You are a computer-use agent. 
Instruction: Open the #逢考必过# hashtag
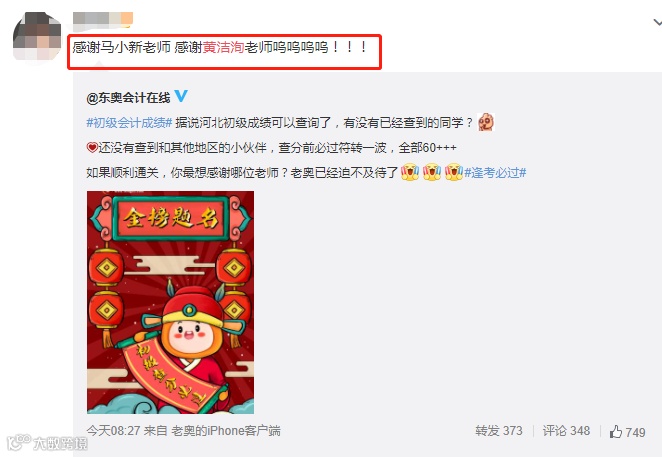pyautogui.click(x=495, y=172)
